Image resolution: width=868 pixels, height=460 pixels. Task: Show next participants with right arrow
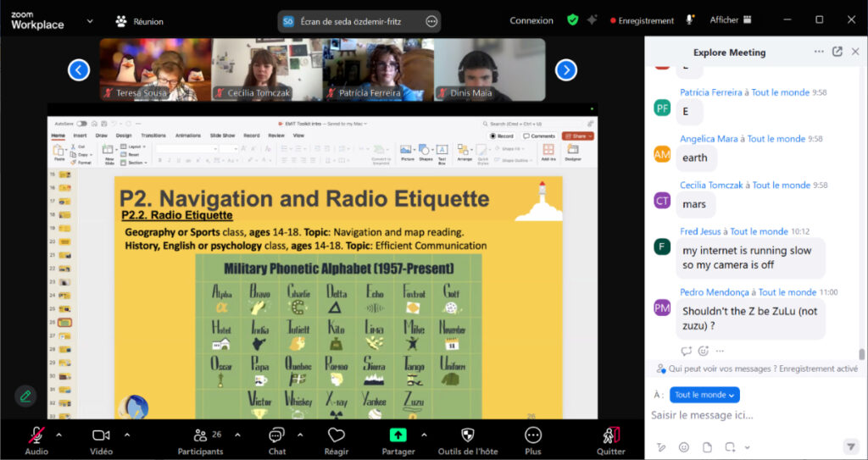(566, 70)
